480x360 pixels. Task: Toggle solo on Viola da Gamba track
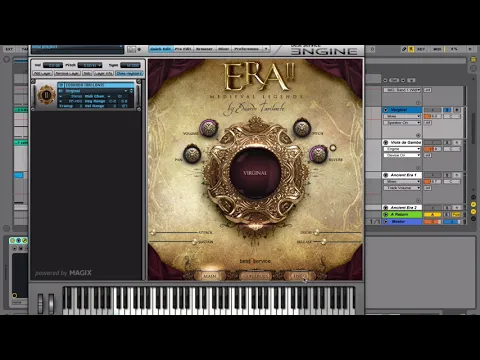[447, 142]
